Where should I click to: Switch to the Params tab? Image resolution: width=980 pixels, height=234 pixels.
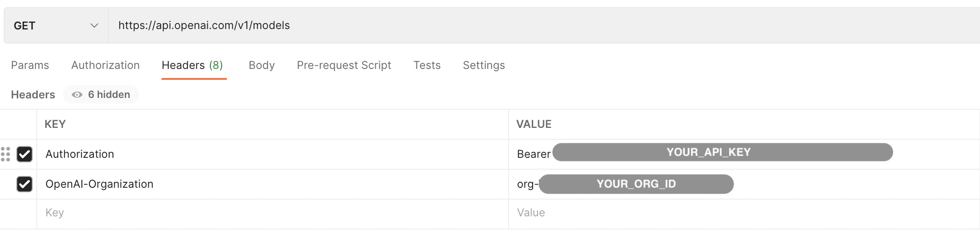[x=30, y=65]
